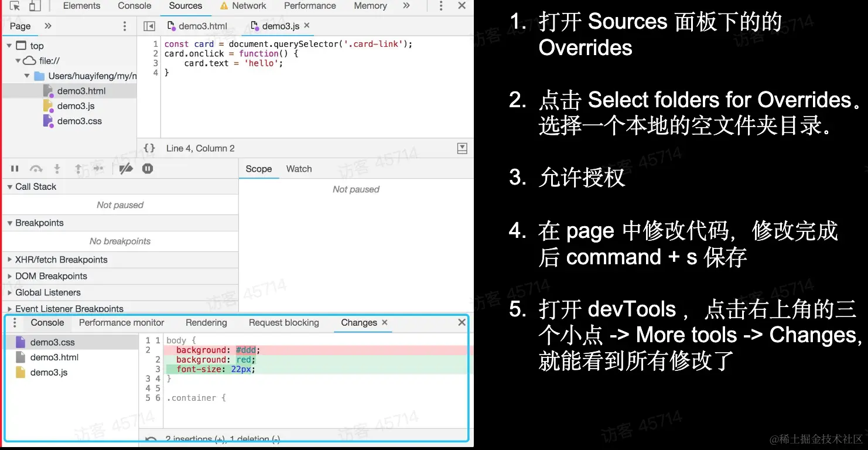
Task: Open the Performance tab
Action: pos(310,6)
